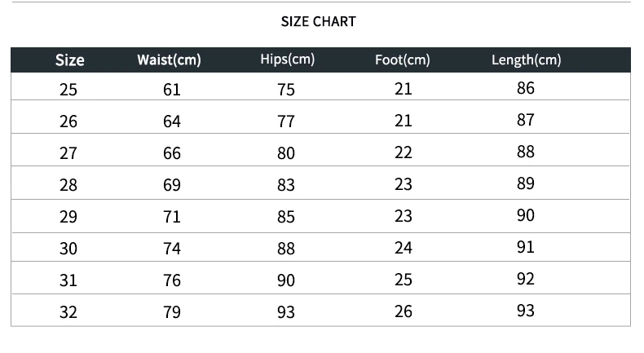Select size 26 row label
Viewport: 644px width, 353px height.
[68, 121]
